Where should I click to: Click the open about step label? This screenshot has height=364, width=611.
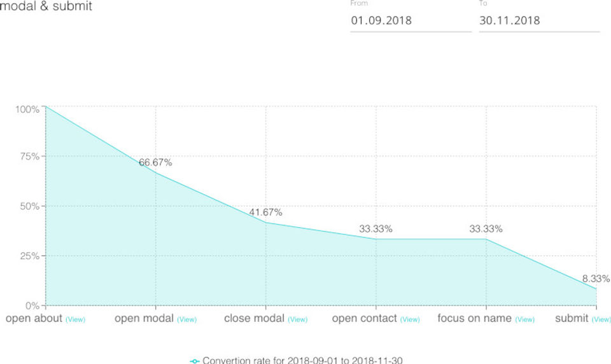tap(34, 318)
